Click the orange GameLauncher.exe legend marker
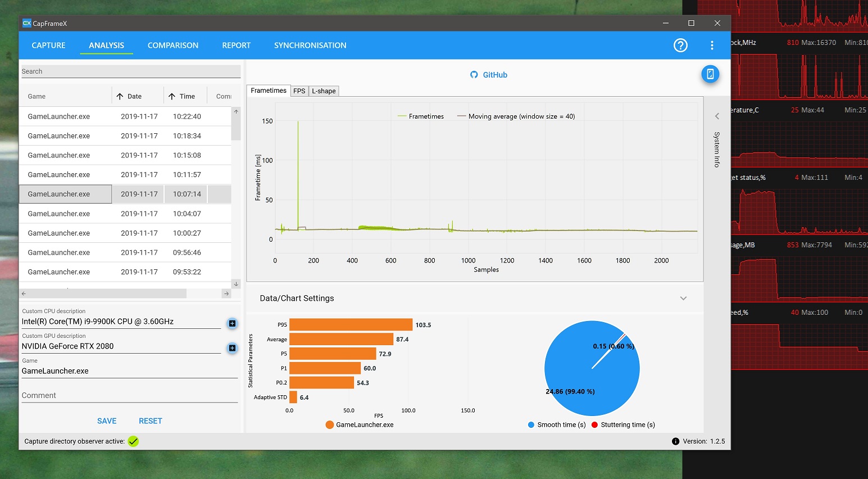This screenshot has height=479, width=868. coord(330,425)
